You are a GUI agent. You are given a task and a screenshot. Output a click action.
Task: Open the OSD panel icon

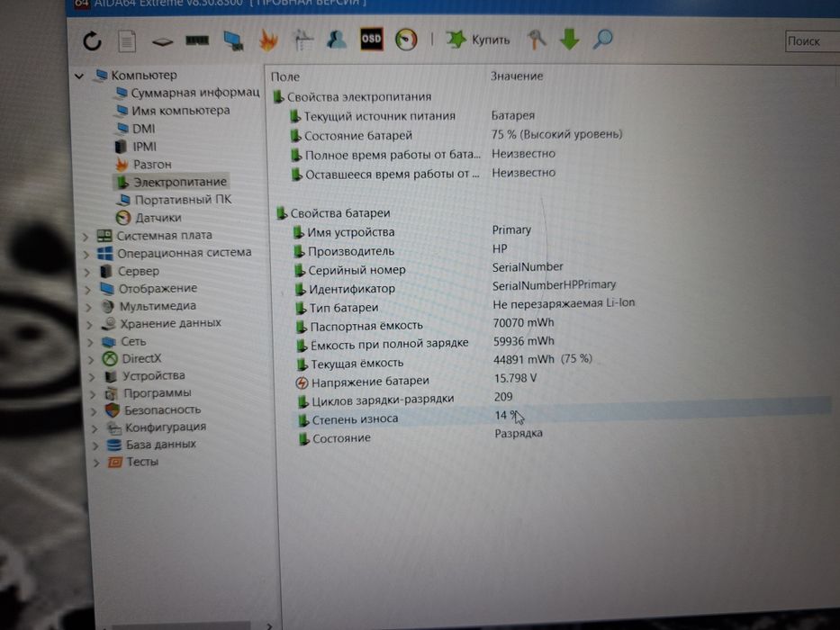[x=371, y=39]
